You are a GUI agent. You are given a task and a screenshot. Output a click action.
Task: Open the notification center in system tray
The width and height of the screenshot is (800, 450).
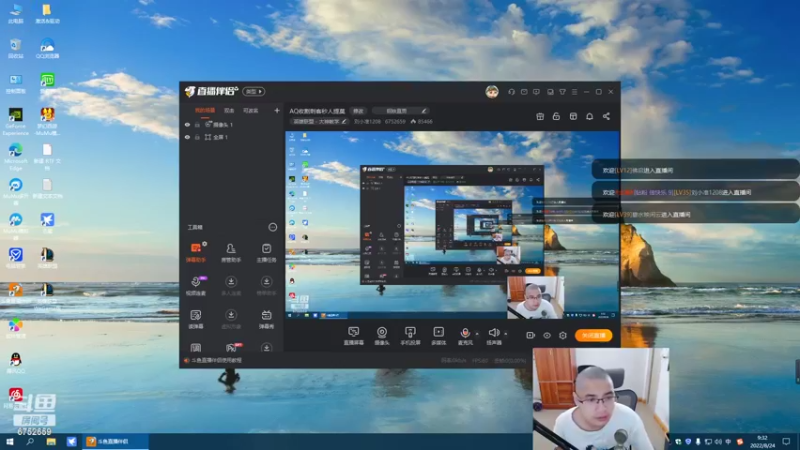pyautogui.click(x=786, y=441)
